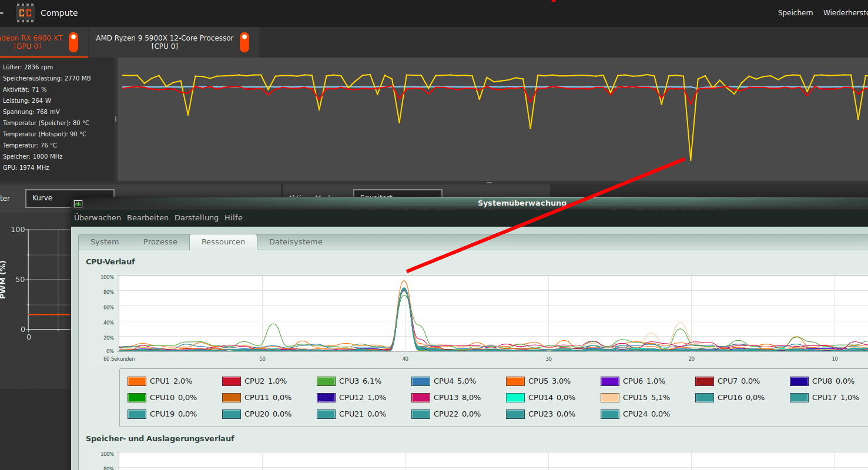Change the CPU6 color swatch
The height and width of the screenshot is (470, 868).
pyautogui.click(x=610, y=381)
